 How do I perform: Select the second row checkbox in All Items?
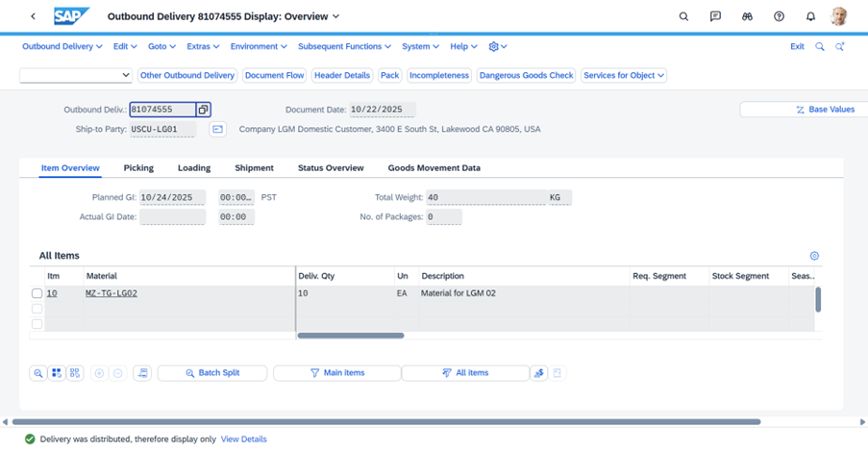click(37, 309)
